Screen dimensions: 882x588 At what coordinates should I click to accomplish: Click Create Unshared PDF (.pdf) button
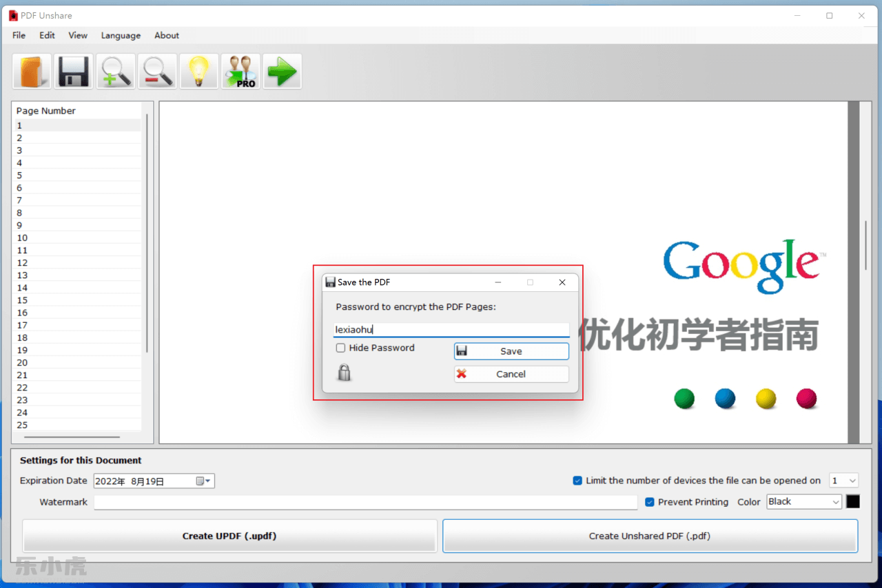tap(650, 536)
